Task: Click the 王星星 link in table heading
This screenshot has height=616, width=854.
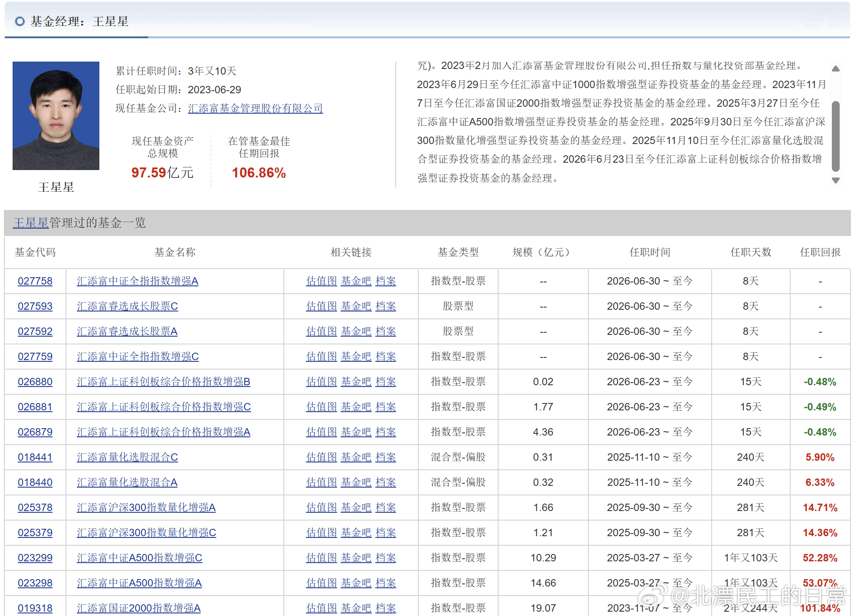Action: pyautogui.click(x=31, y=223)
